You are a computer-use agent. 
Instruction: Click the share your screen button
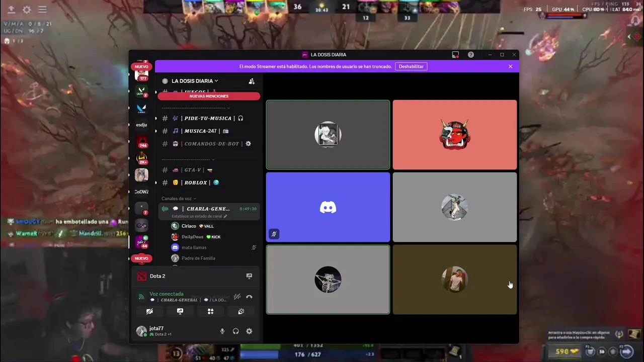pos(180,312)
